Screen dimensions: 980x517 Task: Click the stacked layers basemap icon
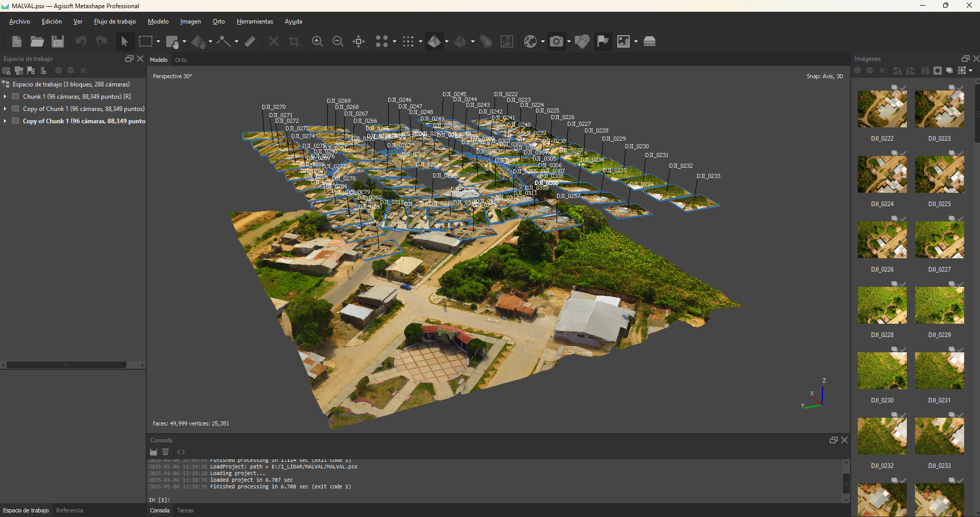tap(650, 41)
